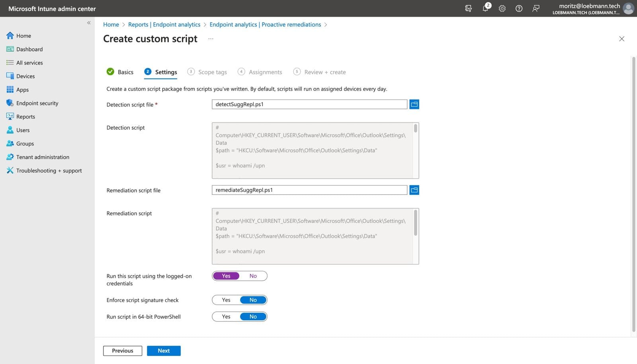Screen dimensions: 637x364
Task: Open account avatar for moritz@loebmann.tech
Action: click(x=628, y=8)
